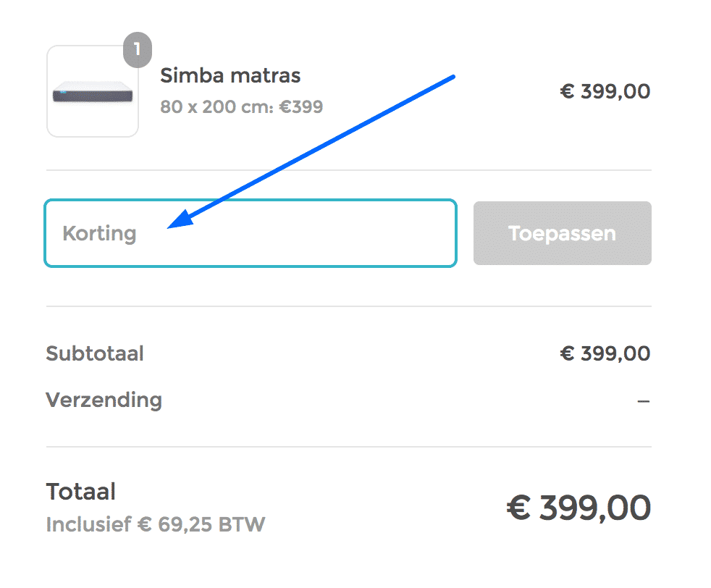Click the divider line above Subtotaal
Screen dimensions: 711x588
(349, 306)
